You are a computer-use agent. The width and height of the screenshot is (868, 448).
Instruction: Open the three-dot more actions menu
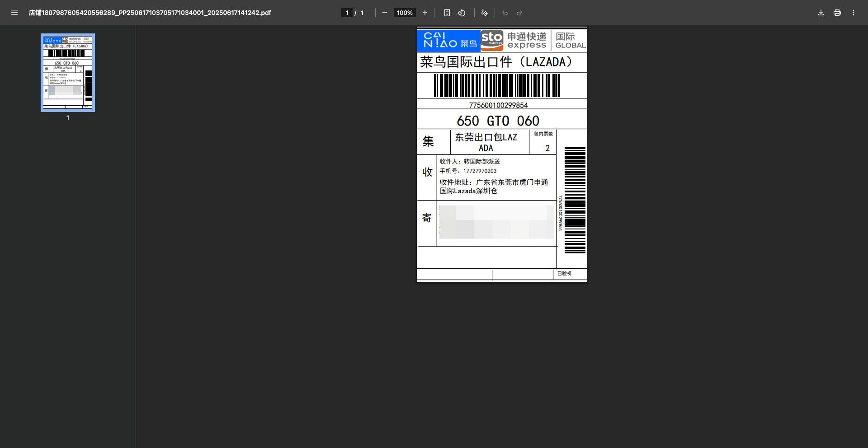tap(854, 13)
